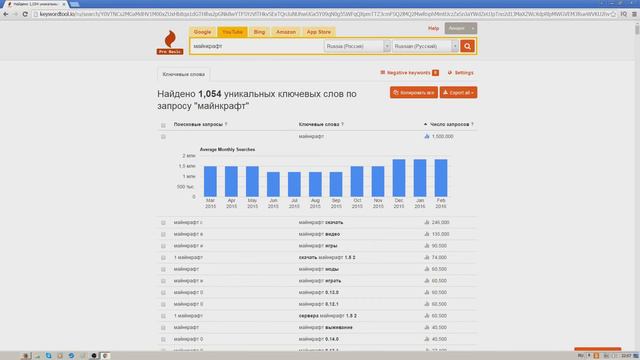Bookmark the page using the star icon
The height and width of the screenshot is (360, 640).
[x=613, y=14]
